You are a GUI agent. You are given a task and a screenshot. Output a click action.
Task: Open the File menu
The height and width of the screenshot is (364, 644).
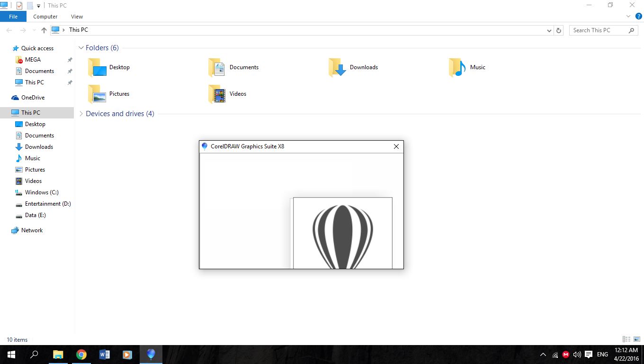(13, 17)
